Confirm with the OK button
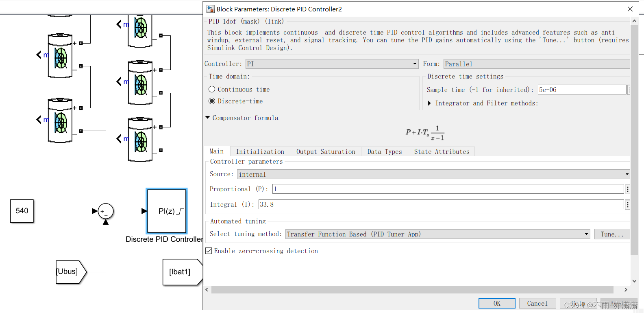 (x=497, y=303)
